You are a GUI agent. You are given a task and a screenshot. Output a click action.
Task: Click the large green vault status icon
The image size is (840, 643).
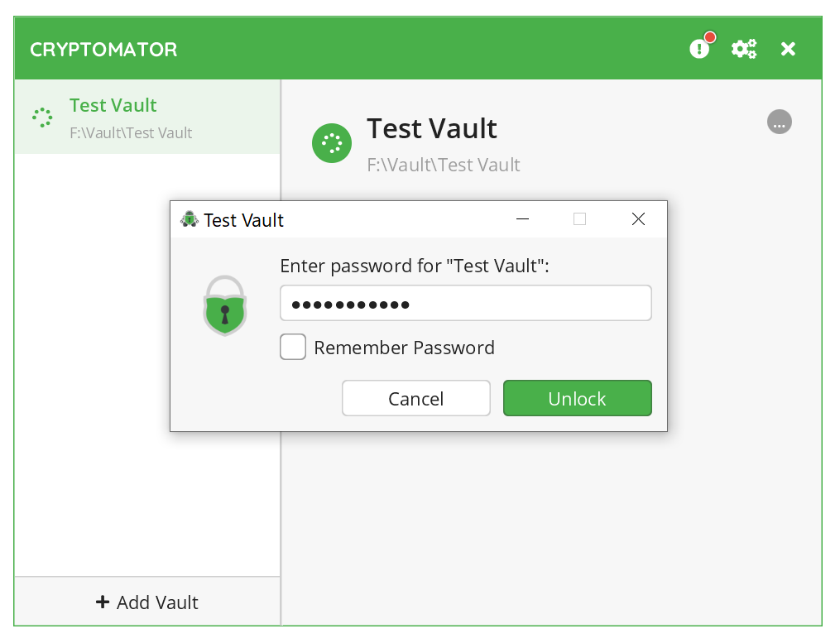[332, 143]
